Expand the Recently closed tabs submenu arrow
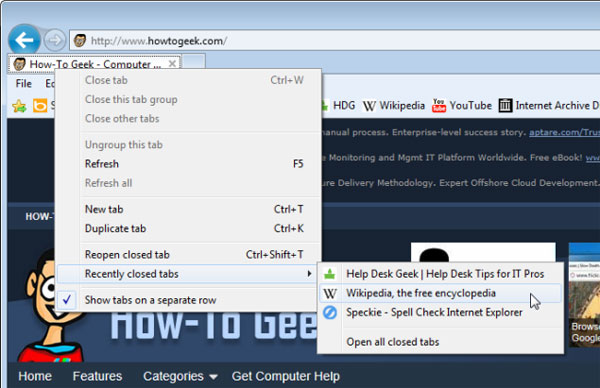 309,274
